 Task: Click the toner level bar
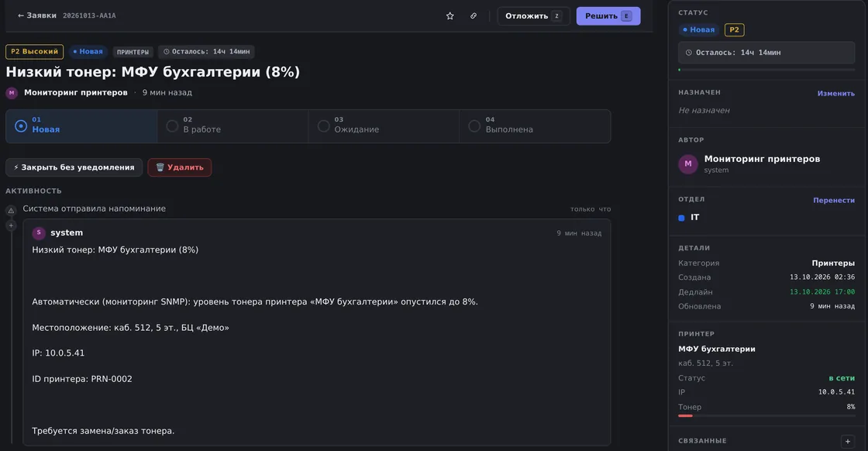click(766, 415)
